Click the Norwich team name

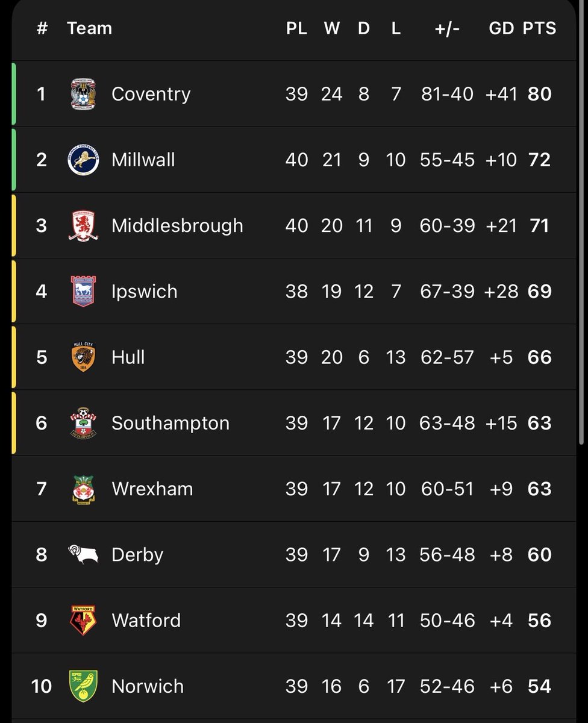[x=148, y=686]
